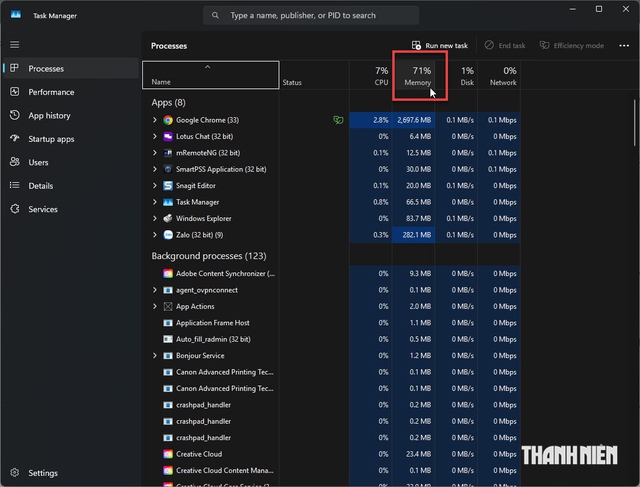Viewport: 640px width, 487px height.
Task: Open the Processes page
Action: tap(71, 69)
